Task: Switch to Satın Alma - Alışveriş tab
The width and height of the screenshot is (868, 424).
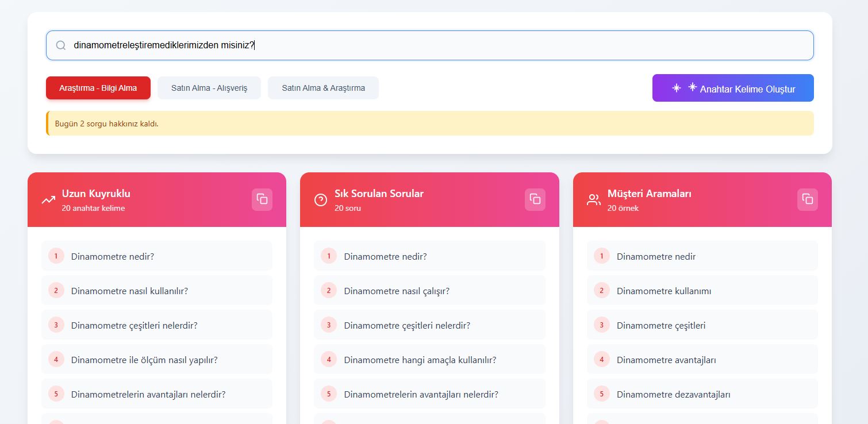Action: (209, 88)
